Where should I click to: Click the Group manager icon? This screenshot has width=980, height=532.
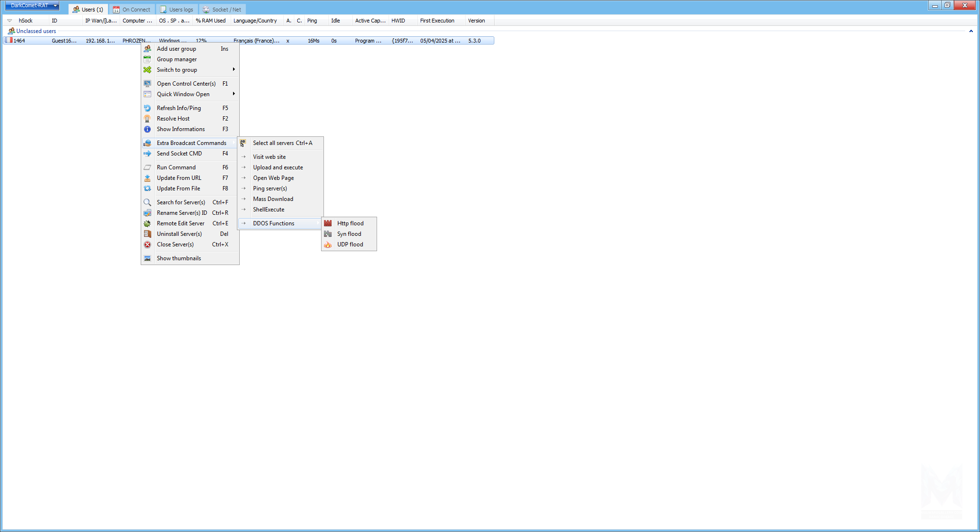[147, 59]
